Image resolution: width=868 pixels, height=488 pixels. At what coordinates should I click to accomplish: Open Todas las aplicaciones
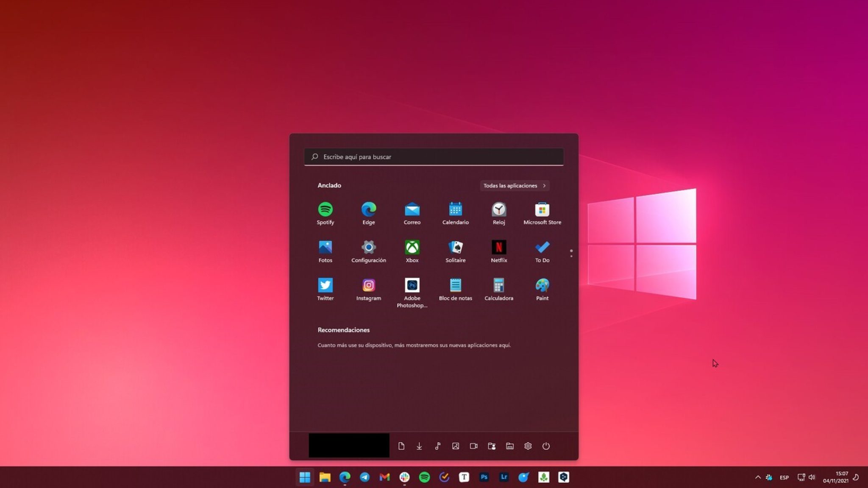tap(511, 185)
